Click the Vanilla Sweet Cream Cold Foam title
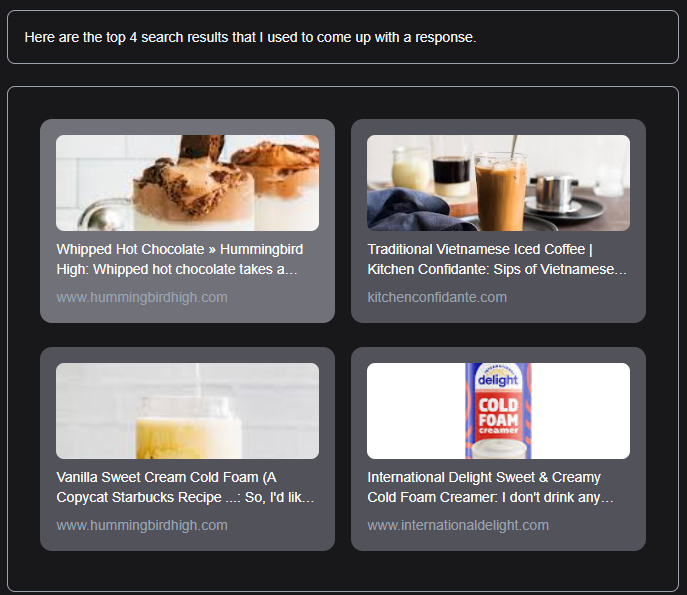Viewport: 687px width, 595px height. 166,477
